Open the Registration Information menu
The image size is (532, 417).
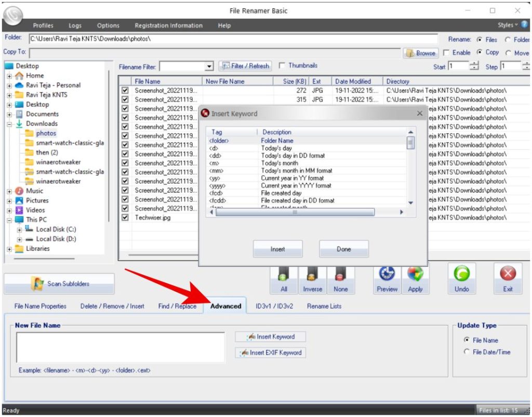pyautogui.click(x=169, y=25)
